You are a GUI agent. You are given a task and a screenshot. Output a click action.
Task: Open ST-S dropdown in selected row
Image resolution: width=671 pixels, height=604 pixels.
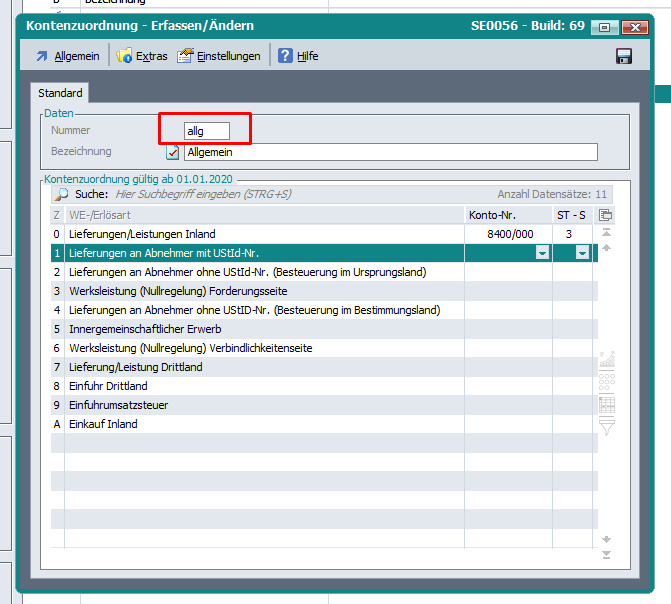pos(582,254)
